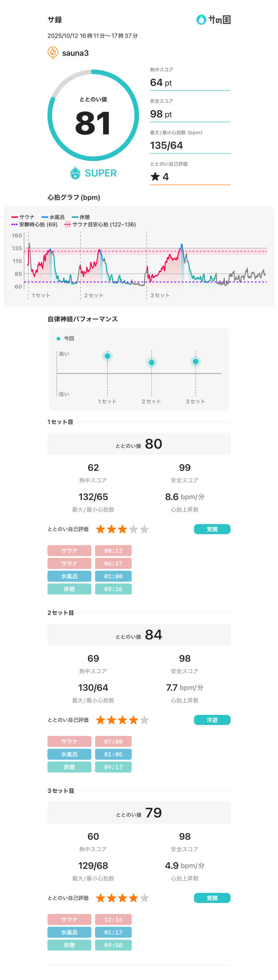This screenshot has height=980, width=278.
Task: Click the fifth star in 2セット目 rating
Action: coord(144,720)
